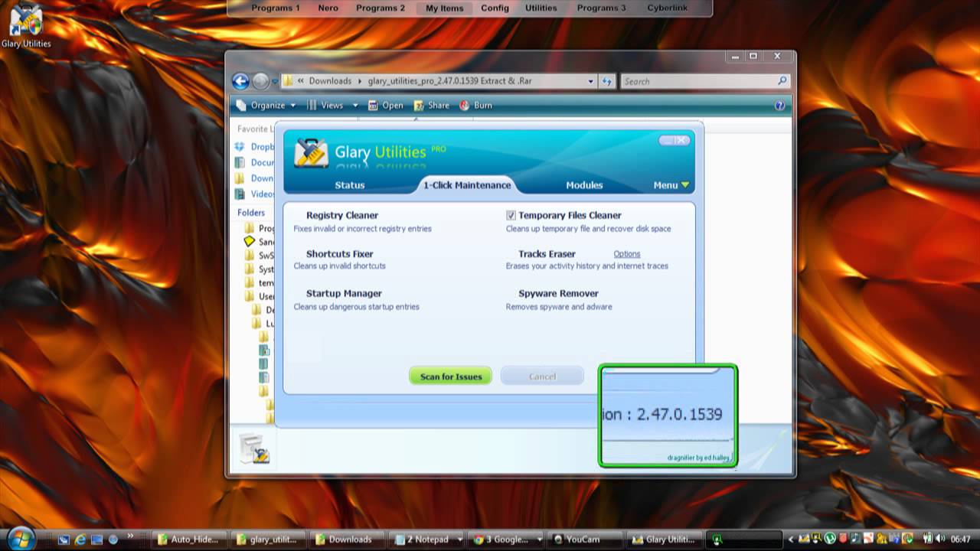Open the Programs 2 dock tab
Viewport: 980px width, 551px height.
[381, 8]
